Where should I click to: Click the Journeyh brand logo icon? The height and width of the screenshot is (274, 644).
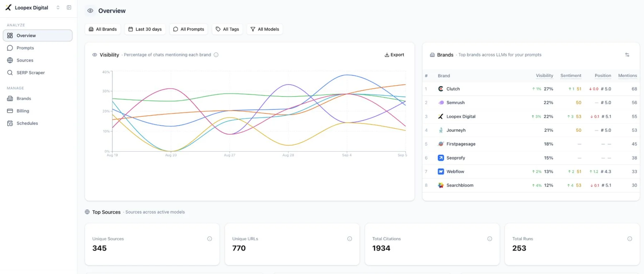point(441,130)
